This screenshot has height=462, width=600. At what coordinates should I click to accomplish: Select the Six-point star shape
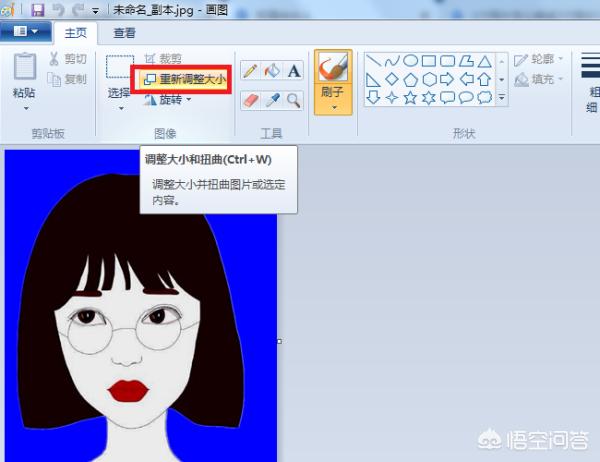coord(429,98)
